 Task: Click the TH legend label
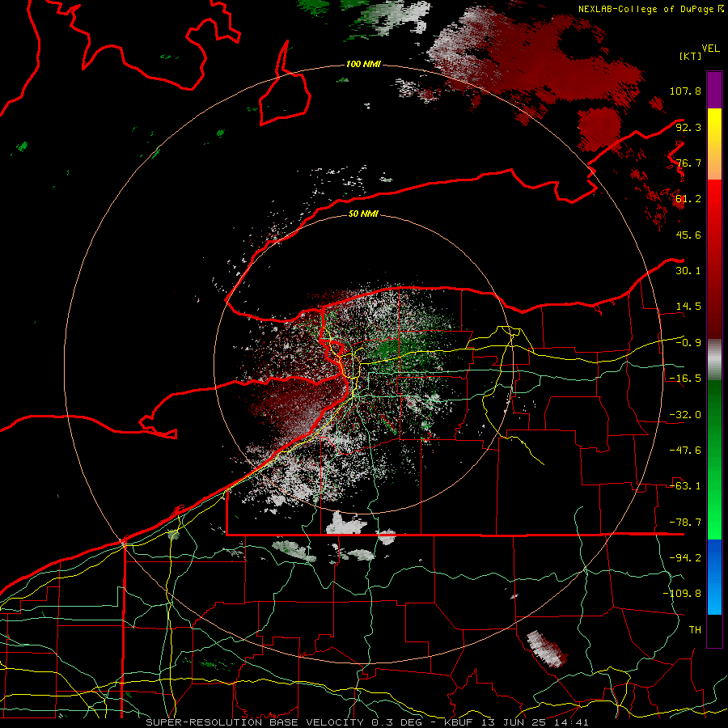click(695, 630)
